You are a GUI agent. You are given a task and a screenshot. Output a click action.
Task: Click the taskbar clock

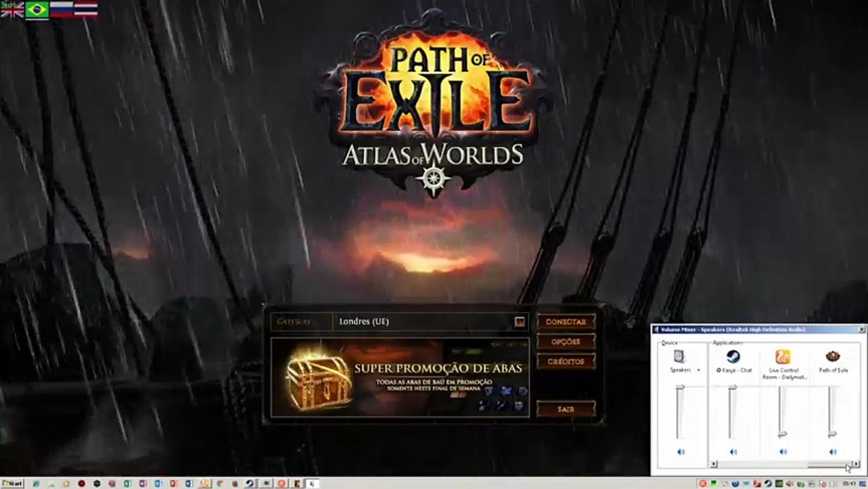(x=849, y=483)
